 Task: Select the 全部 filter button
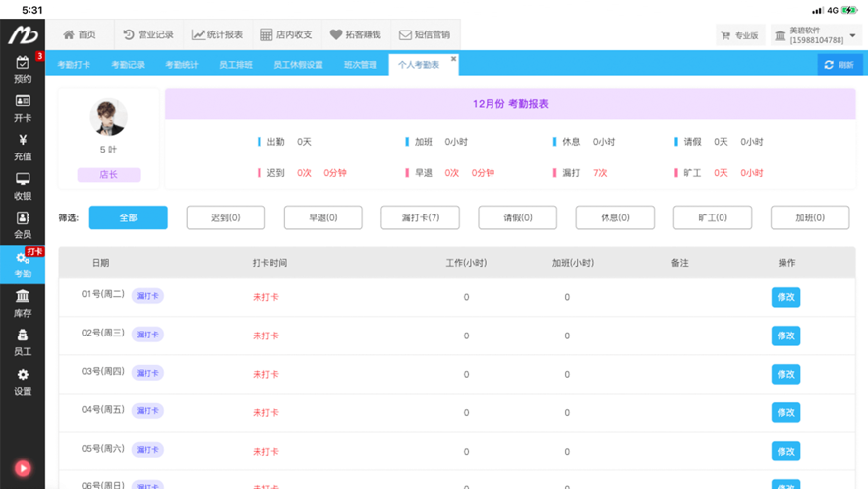point(129,217)
